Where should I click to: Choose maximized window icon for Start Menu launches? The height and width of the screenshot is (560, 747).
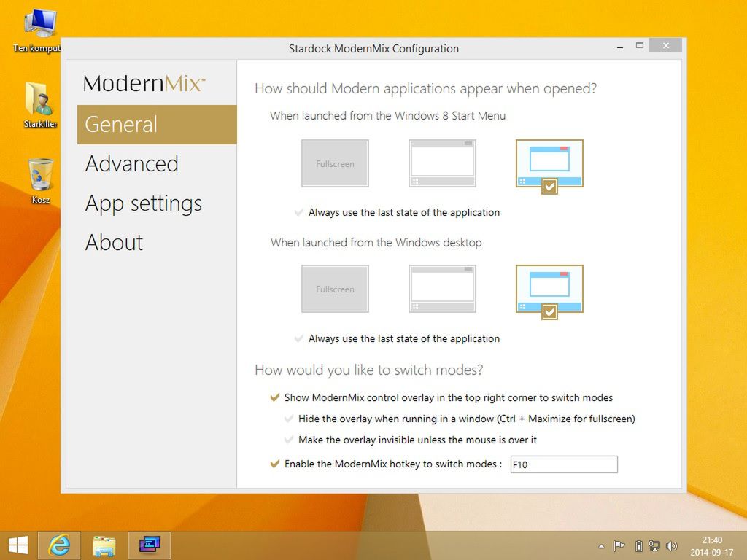point(442,163)
